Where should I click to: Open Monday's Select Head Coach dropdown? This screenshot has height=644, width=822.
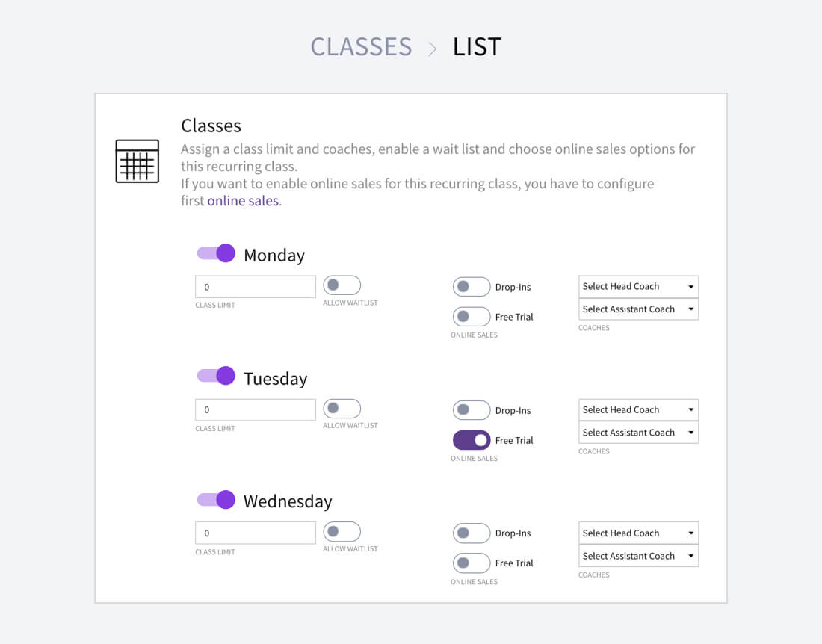click(x=638, y=286)
